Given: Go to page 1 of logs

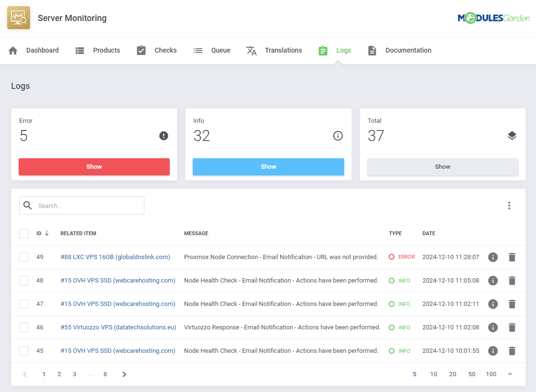Looking at the screenshot, I should 44,374.
